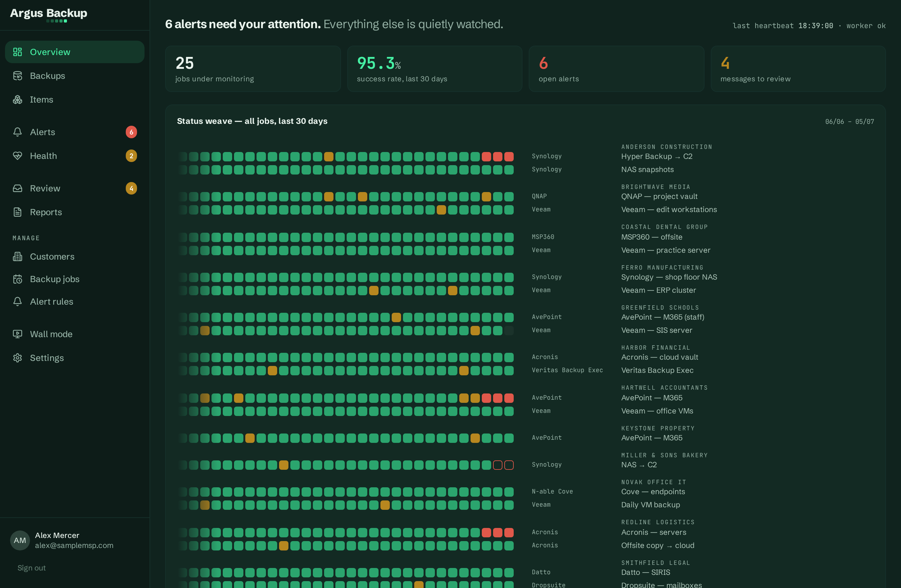Switch to Wall mode
Screen dimensions: 901x588
point(74,334)
